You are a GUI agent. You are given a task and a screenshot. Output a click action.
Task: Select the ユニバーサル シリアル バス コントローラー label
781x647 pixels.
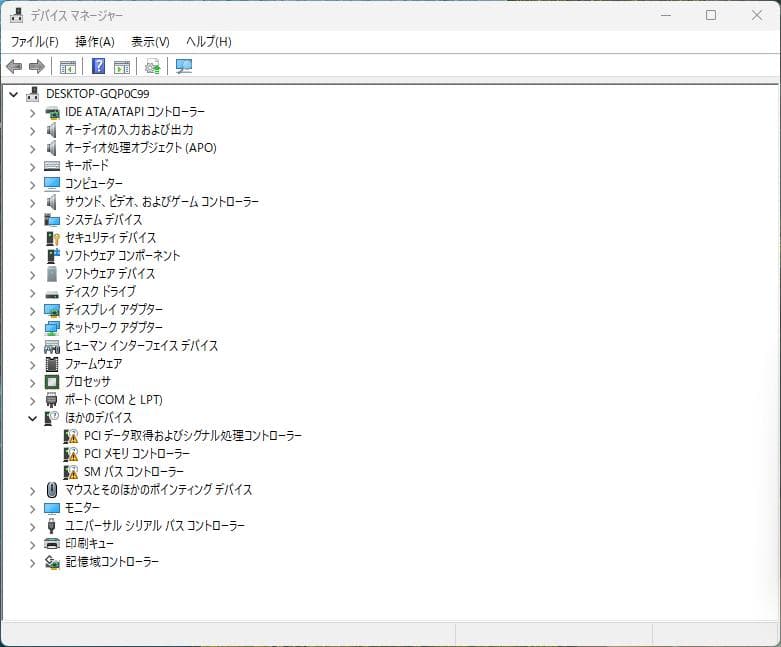(x=155, y=525)
